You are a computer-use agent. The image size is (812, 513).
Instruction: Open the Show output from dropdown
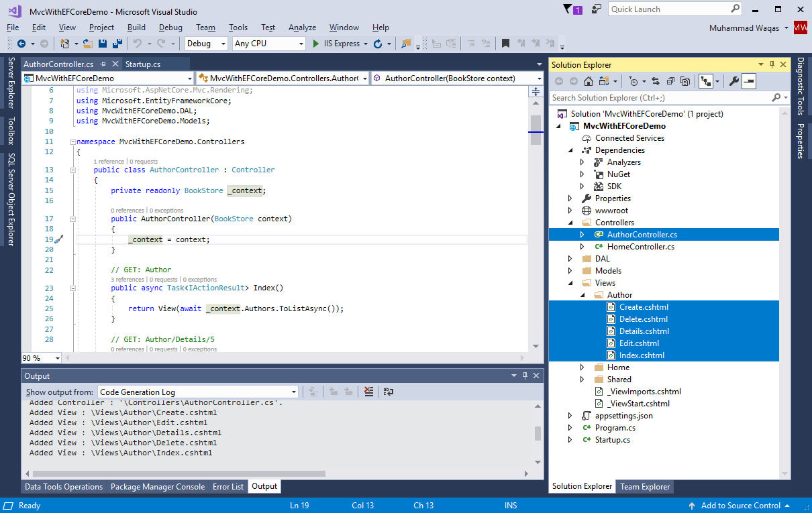click(199, 392)
